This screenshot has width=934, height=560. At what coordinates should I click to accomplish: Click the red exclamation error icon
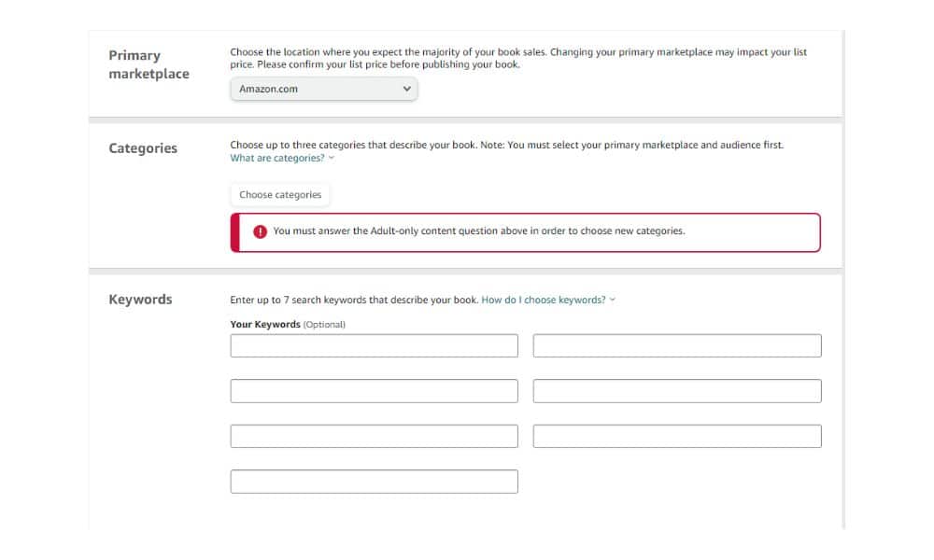pos(260,231)
